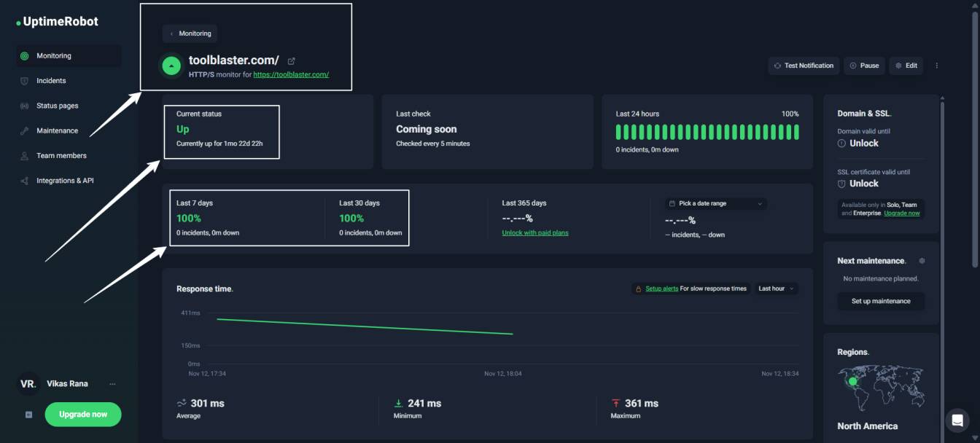The height and width of the screenshot is (443, 980).
Task: Click the Status pages broadcast icon
Action: click(26, 106)
